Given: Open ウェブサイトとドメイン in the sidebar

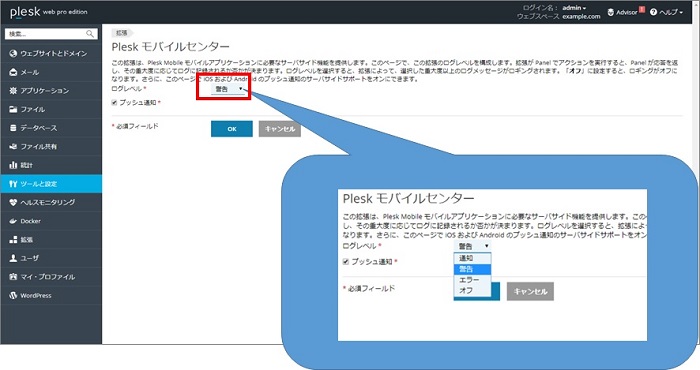Looking at the screenshot, I should [51, 54].
